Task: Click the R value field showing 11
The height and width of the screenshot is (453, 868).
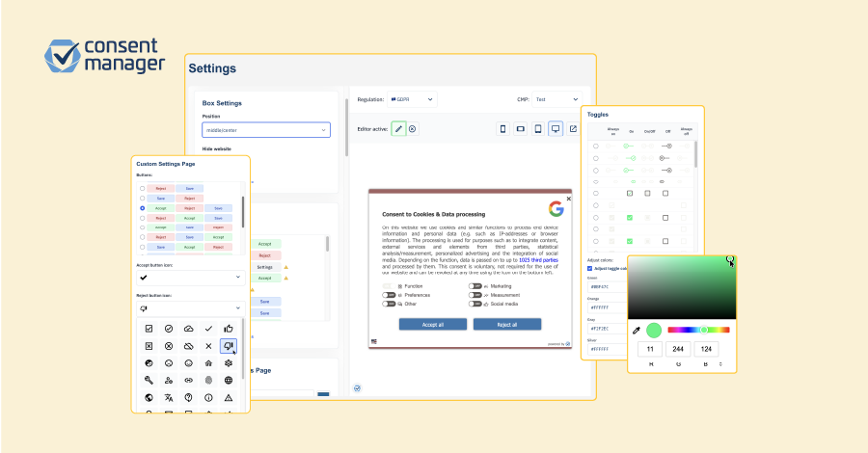Action: coord(650,349)
